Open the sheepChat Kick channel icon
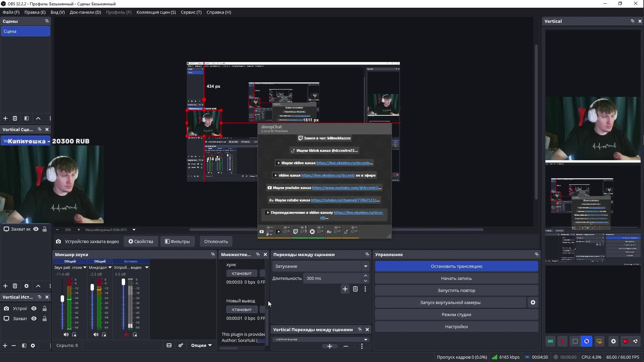 (312, 232)
